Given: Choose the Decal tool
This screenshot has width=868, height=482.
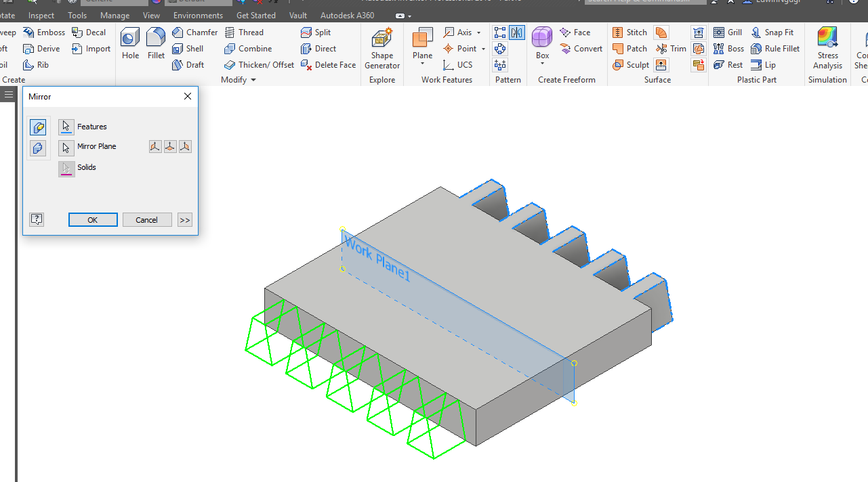Looking at the screenshot, I should pos(89,32).
